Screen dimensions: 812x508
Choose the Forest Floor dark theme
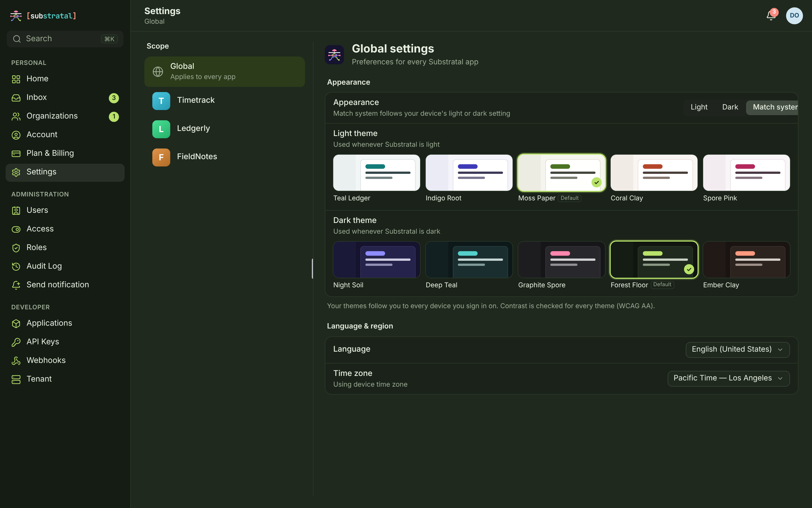(654, 259)
